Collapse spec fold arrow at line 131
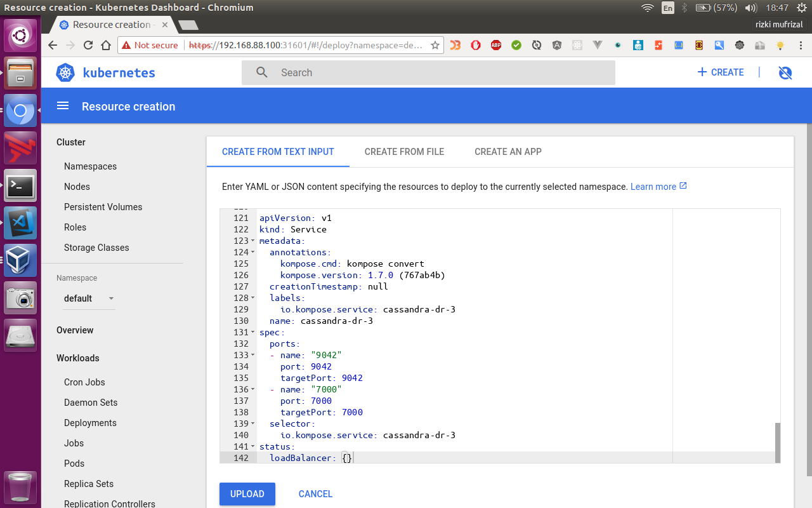The image size is (812, 508). pos(253,333)
